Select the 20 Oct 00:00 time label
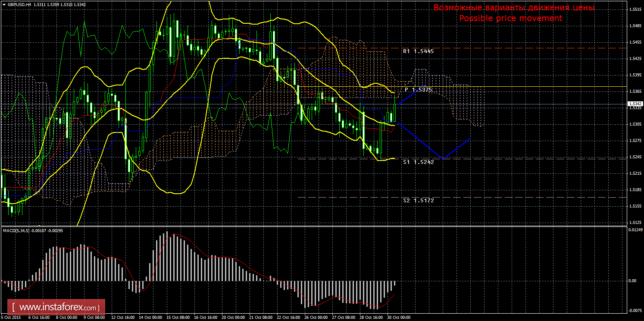Image resolution: width=644 pixels, height=321 pixels. (x=233, y=318)
